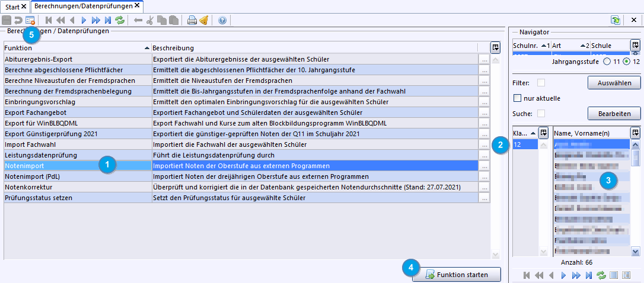The image size is (644, 283).
Task: Close the Berechnungen/Datenprüfungen tab
Action: coord(137,6)
